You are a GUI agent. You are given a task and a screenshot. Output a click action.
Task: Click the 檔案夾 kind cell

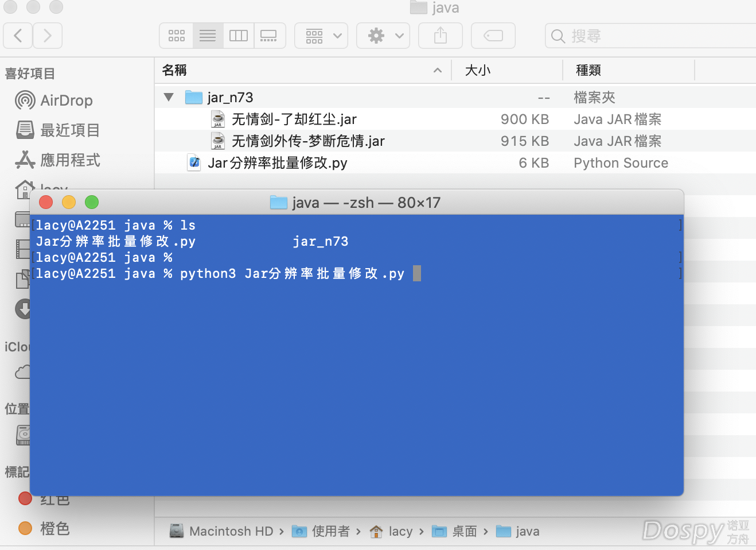tap(594, 97)
